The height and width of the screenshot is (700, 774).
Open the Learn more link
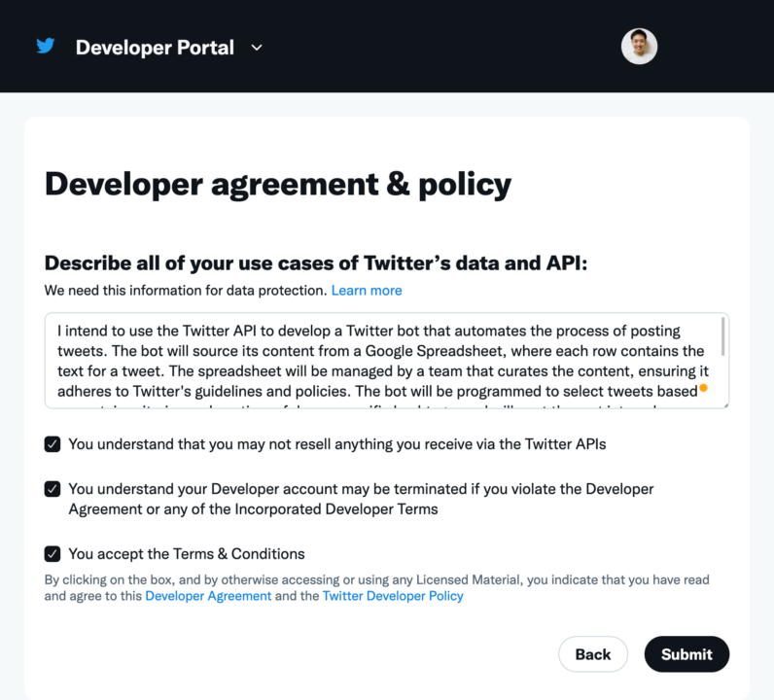click(367, 291)
